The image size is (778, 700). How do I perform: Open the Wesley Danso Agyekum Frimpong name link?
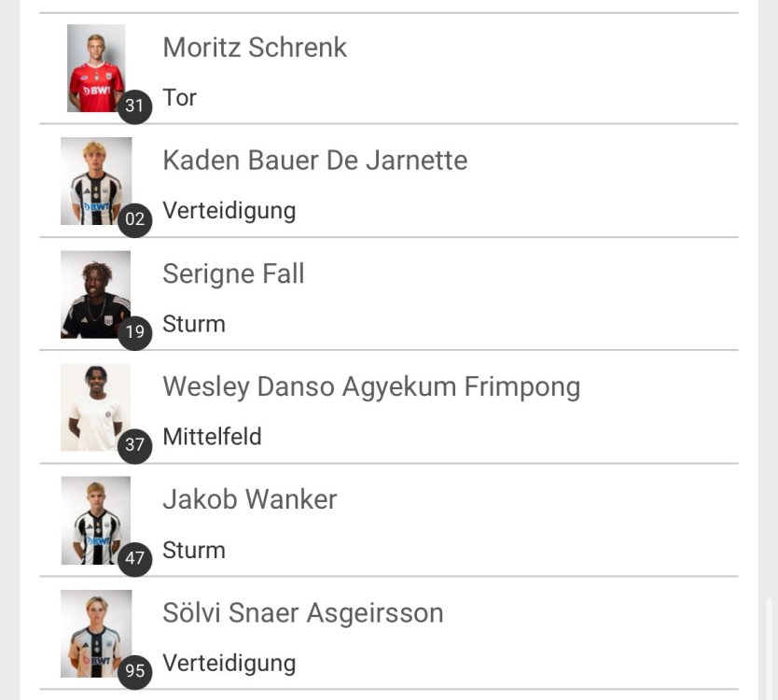(x=371, y=386)
